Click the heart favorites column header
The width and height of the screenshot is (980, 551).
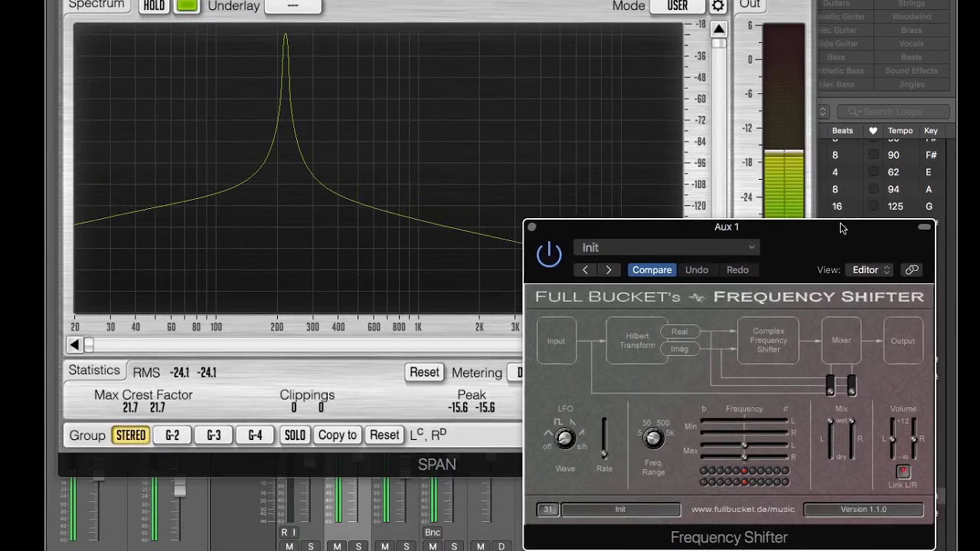873,131
